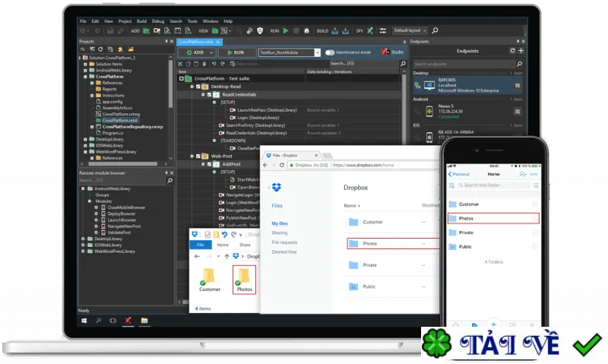Click the File Explorer icon on taskbar
Viewport: 608px width, 364px height.
[x=144, y=321]
